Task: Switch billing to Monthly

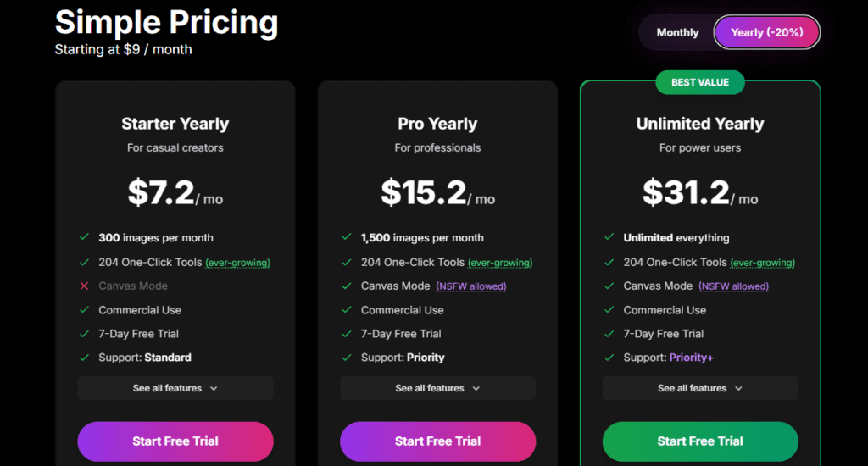Action: pos(677,32)
